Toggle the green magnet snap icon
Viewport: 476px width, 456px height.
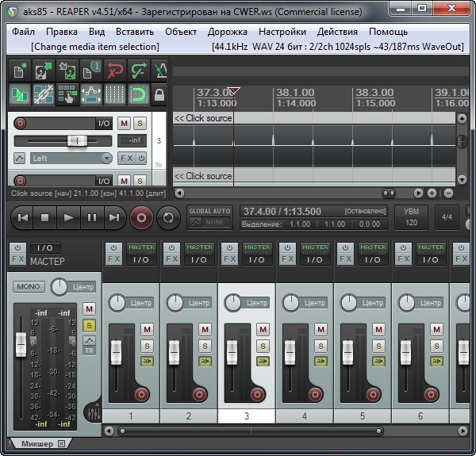coord(138,96)
